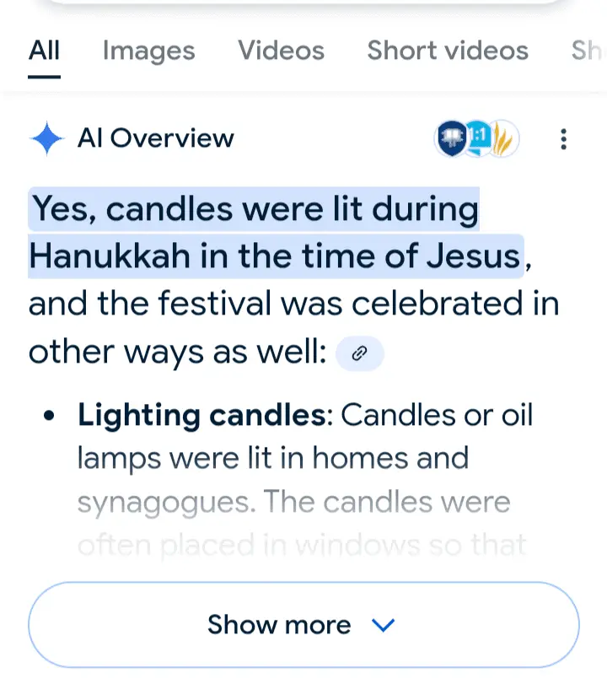Screen dimensions: 607x700
Task: Open the Videos tab
Action: click(x=281, y=51)
